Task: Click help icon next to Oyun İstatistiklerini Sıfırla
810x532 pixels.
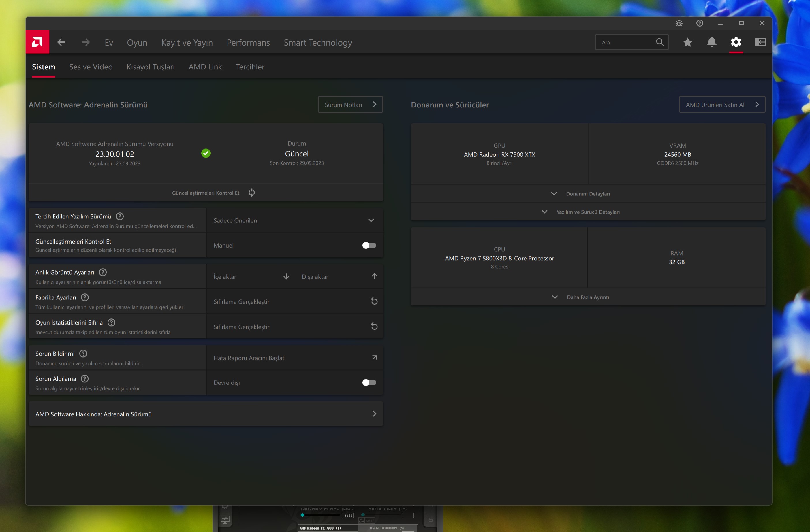Action: pyautogui.click(x=111, y=322)
